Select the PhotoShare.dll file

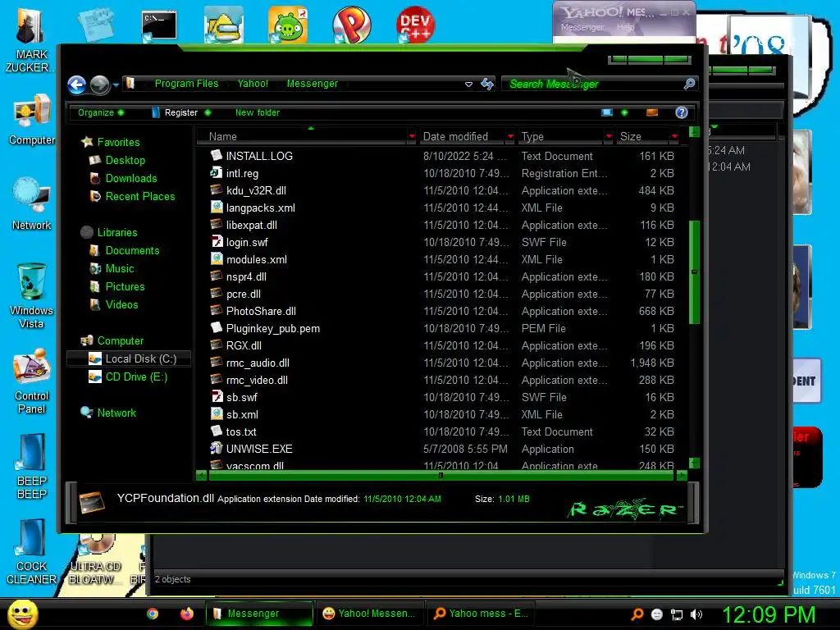coord(261,311)
